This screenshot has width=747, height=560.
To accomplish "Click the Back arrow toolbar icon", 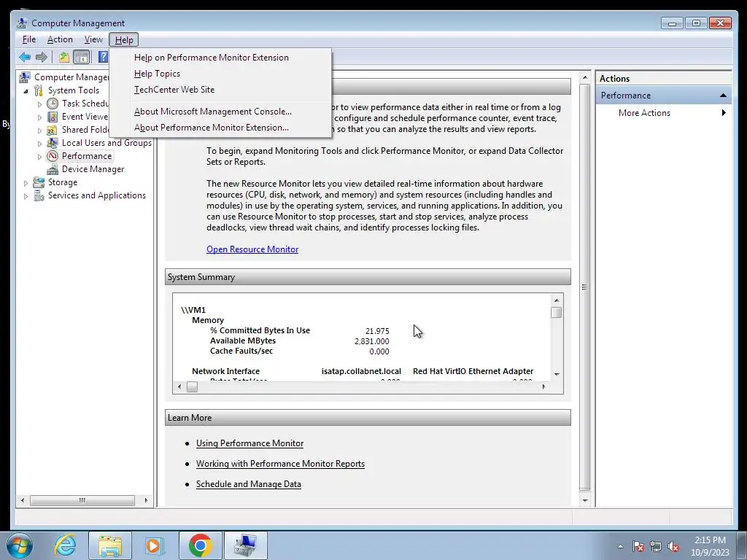I will (x=25, y=58).
